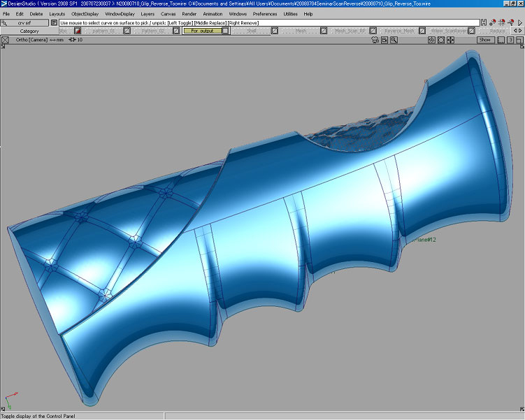
Task: Open the Render menu
Action: [189, 13]
